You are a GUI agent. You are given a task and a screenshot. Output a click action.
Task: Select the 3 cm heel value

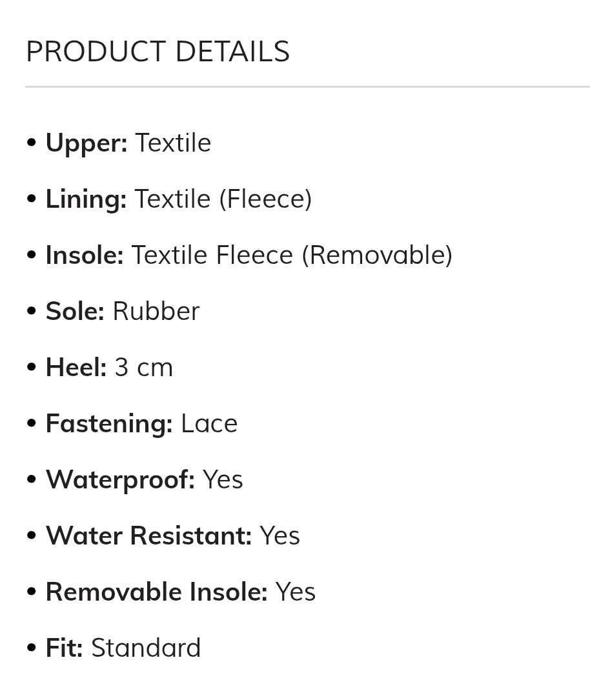click(144, 368)
